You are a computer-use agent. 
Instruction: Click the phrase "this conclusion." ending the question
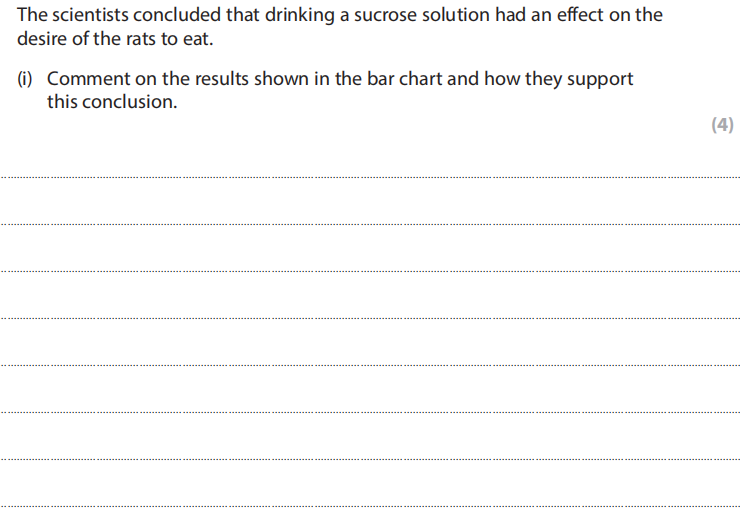111,102
